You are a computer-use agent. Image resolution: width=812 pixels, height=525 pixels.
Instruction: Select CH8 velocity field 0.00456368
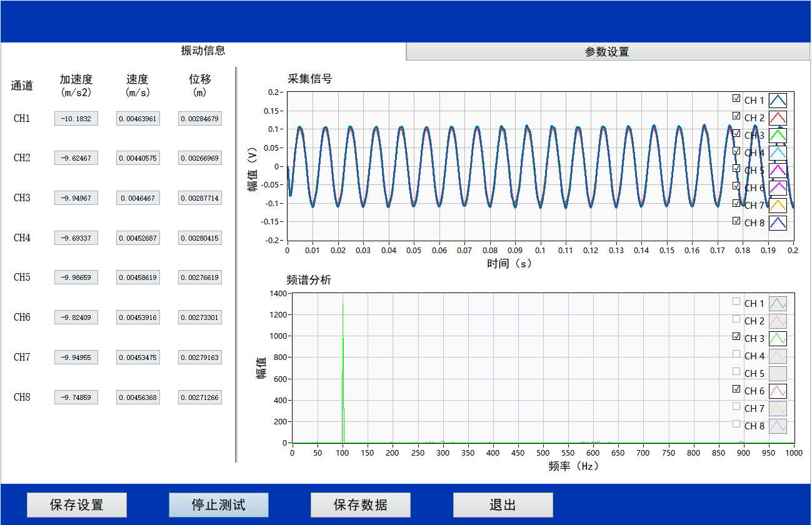tap(138, 397)
